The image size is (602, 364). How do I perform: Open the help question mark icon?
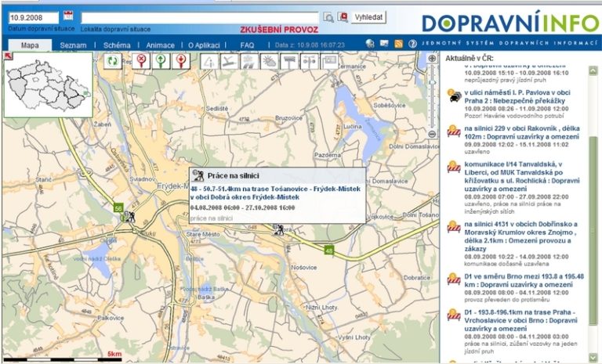click(412, 45)
